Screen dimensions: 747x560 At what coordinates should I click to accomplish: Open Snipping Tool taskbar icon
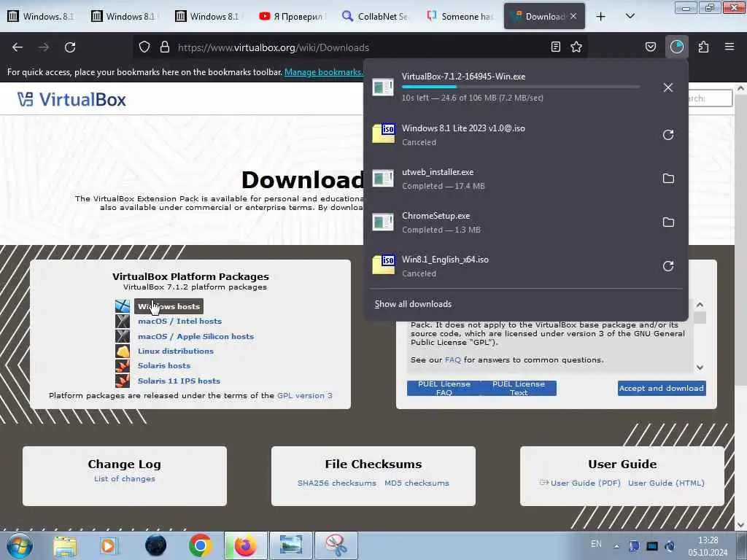(x=336, y=545)
